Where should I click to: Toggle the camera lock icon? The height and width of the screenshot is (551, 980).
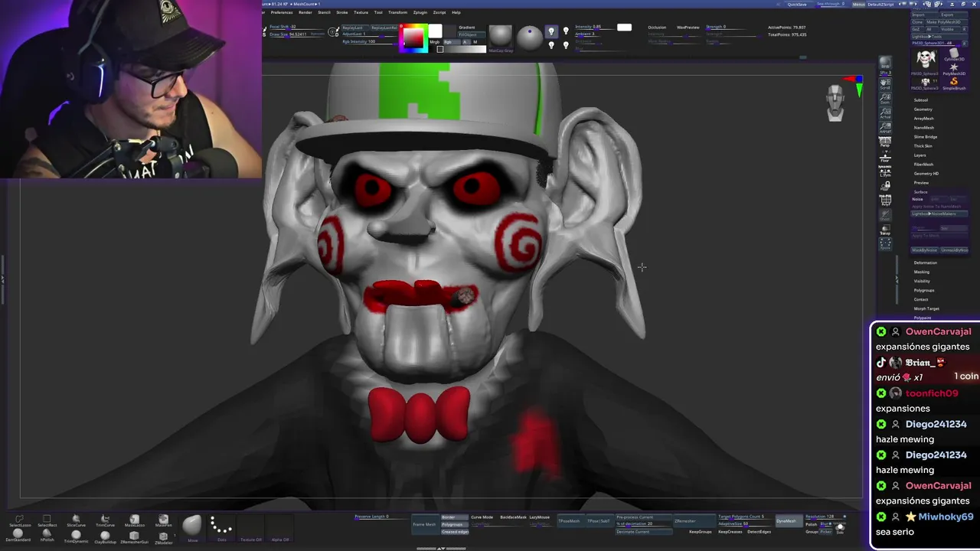click(x=885, y=185)
